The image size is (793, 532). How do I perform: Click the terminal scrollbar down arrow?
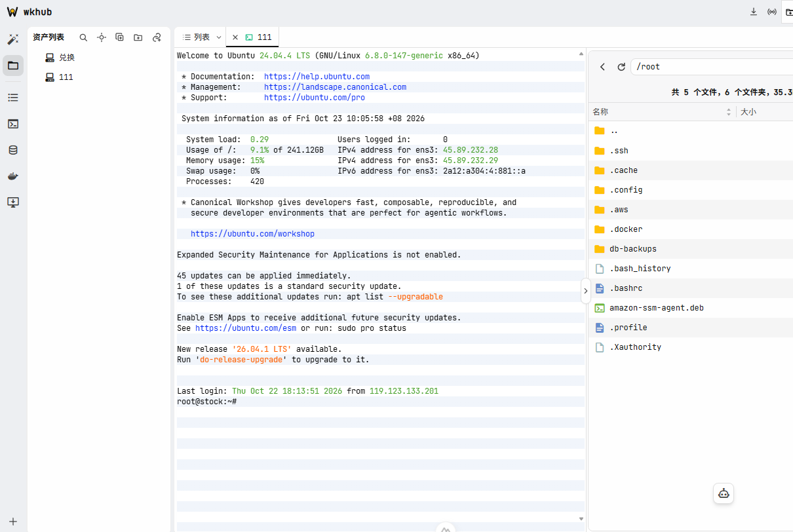tap(581, 518)
